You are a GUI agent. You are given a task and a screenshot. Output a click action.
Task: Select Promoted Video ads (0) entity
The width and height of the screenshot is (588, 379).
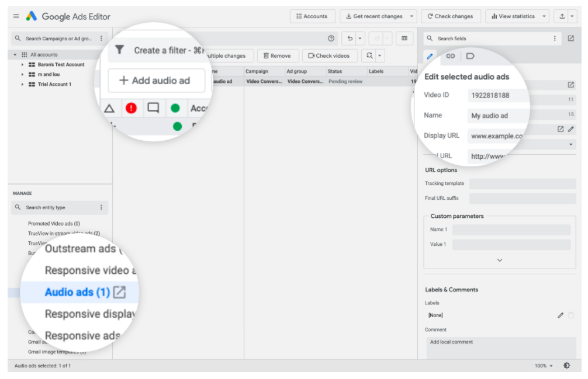pyautogui.click(x=54, y=224)
